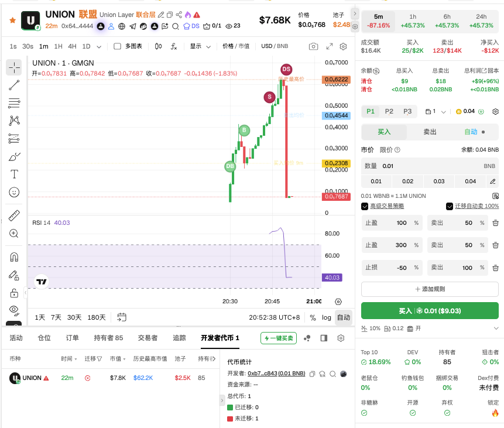504x428 pixels.
Task: Edit the preset amounts pencil icon
Action: [492, 182]
